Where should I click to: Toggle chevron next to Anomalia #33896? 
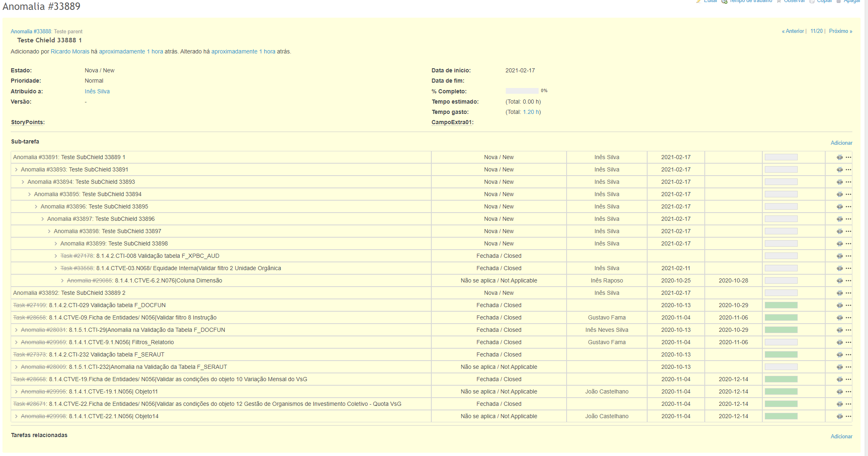tap(36, 206)
